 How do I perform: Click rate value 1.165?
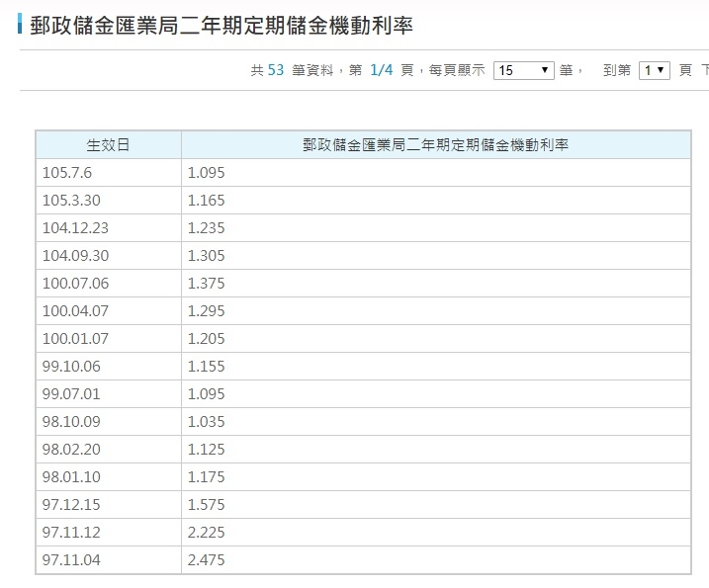click(207, 201)
